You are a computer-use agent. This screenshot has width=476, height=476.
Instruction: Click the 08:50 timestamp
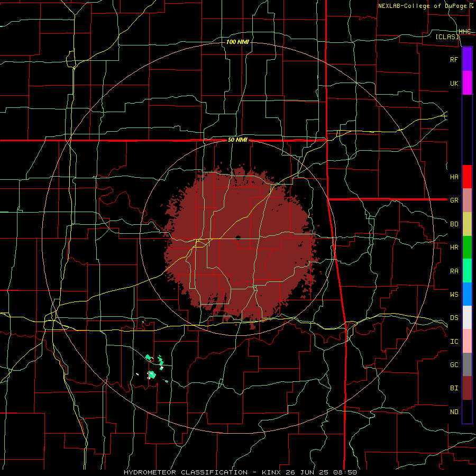tap(346, 472)
